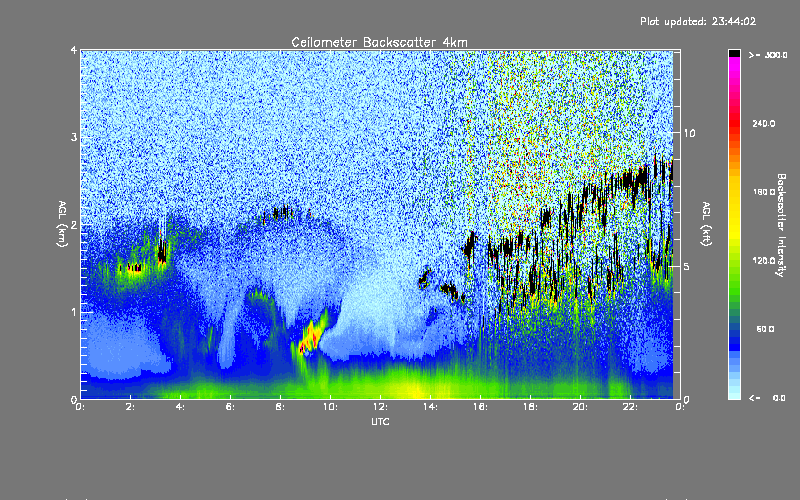Click the 10 kft tick label on right axis
Image resolution: width=800 pixels, height=500 pixels.
point(689,133)
